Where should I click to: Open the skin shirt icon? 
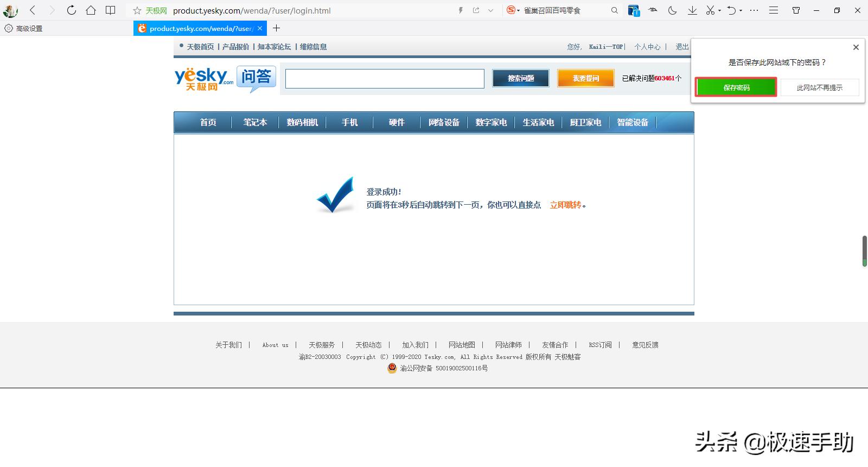tap(796, 10)
